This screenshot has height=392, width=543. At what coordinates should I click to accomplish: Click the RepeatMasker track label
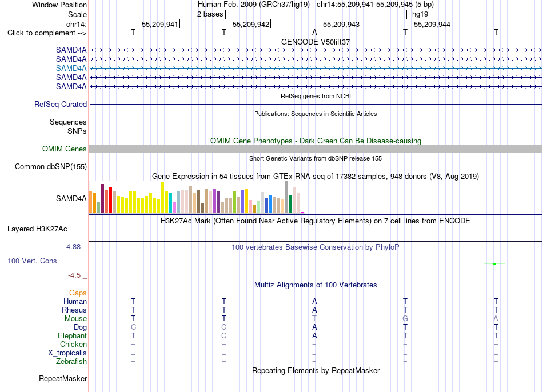pos(63,378)
